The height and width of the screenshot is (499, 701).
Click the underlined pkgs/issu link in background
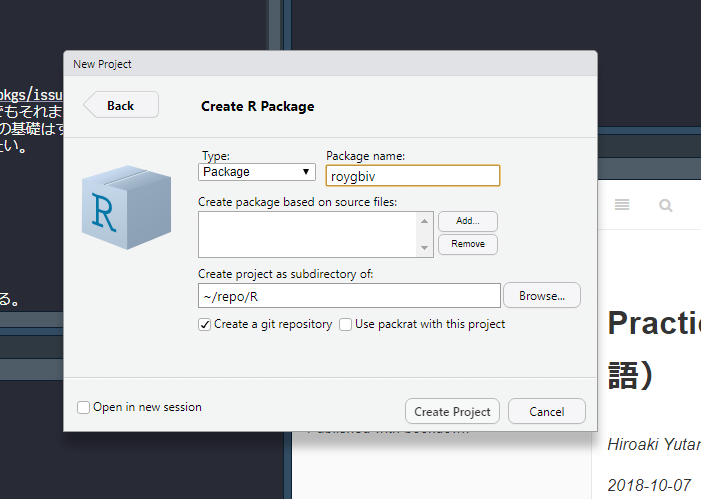tap(30, 96)
